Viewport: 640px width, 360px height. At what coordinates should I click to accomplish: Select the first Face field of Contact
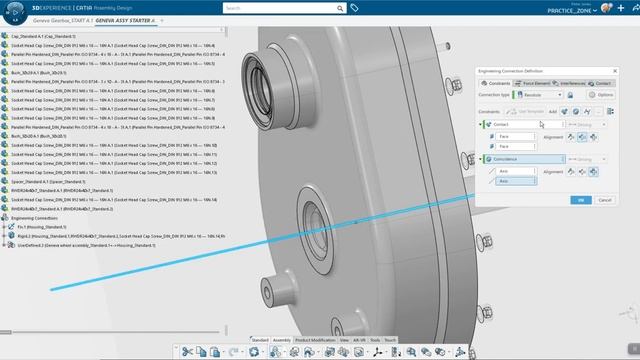516,136
